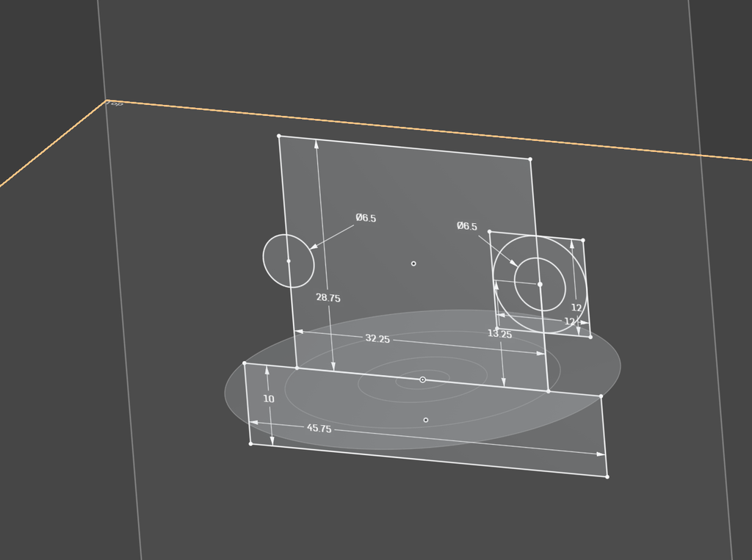Select the 45.75 base length dimension
752x560 pixels.
click(x=319, y=428)
